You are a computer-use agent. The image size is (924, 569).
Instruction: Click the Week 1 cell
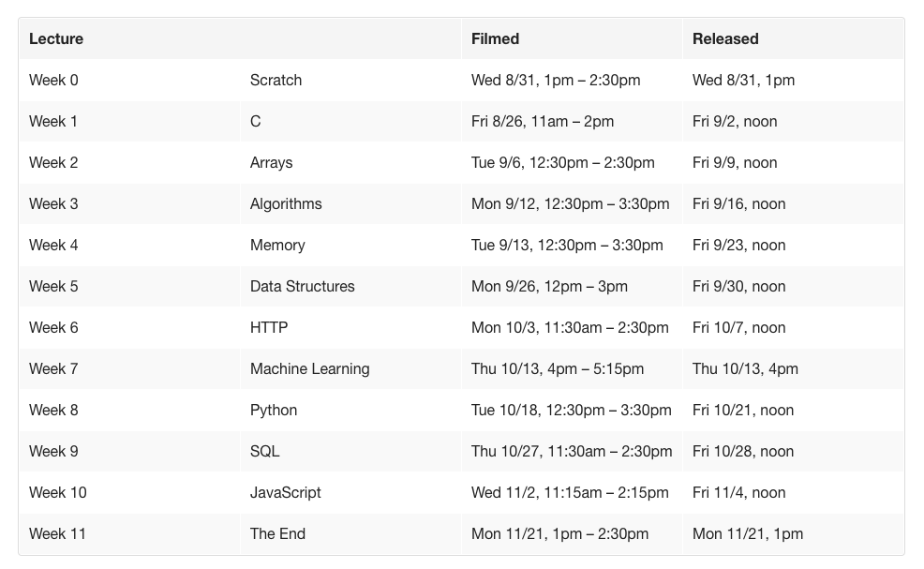pos(53,121)
